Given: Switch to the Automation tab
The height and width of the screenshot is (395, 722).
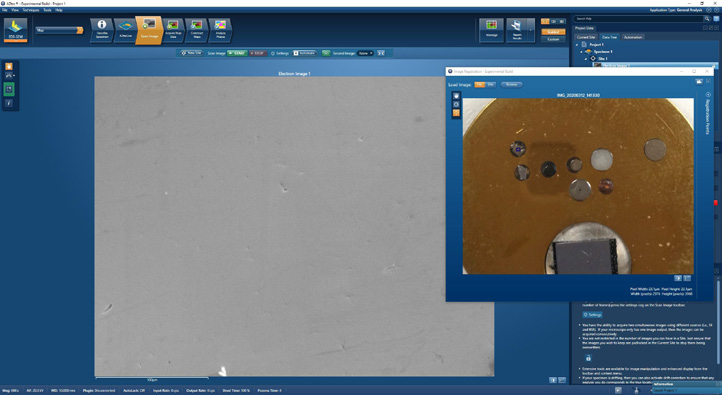Looking at the screenshot, I should click(633, 37).
